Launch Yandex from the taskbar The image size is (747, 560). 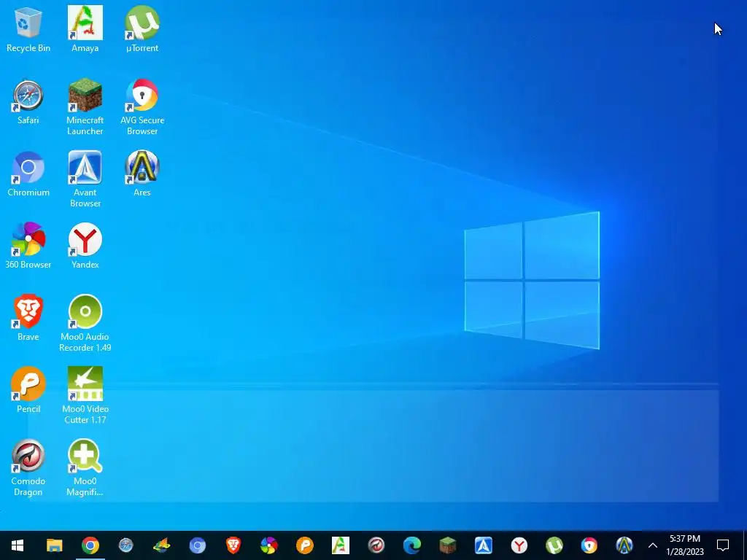pos(519,545)
